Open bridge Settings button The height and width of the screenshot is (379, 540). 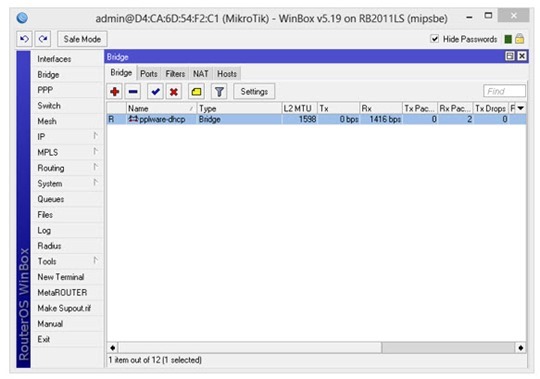tap(254, 92)
